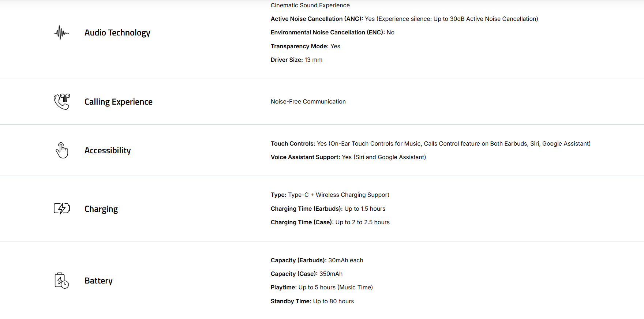Click the Voice Assistant Support line
This screenshot has height=319, width=644.
348,157
